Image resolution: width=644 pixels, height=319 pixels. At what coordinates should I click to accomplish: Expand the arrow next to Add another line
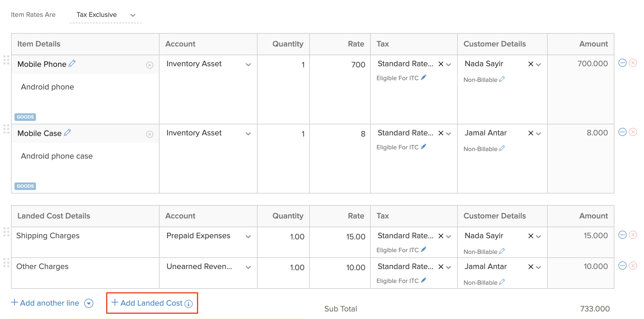(89, 303)
